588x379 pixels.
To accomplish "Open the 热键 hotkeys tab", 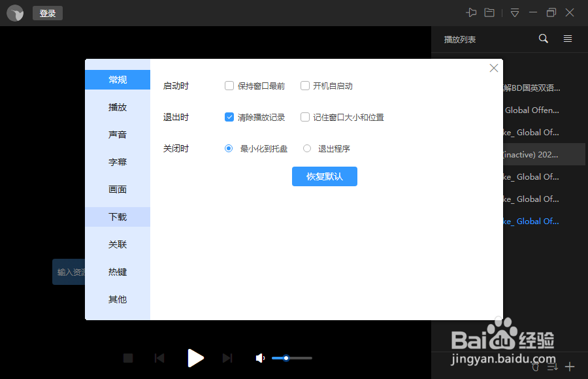I will [118, 272].
